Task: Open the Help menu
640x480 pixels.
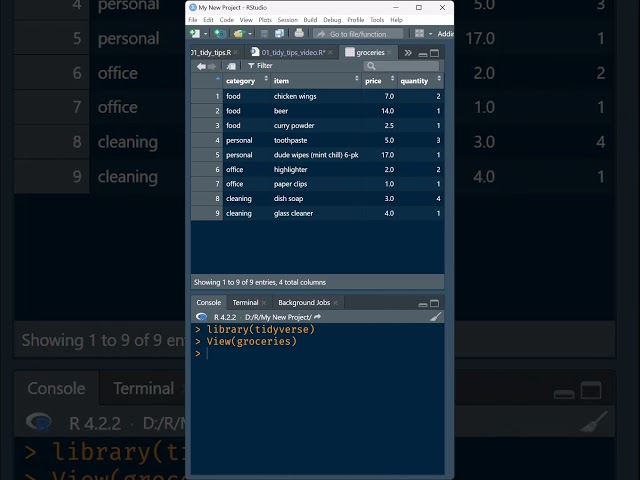Action: pos(396,20)
